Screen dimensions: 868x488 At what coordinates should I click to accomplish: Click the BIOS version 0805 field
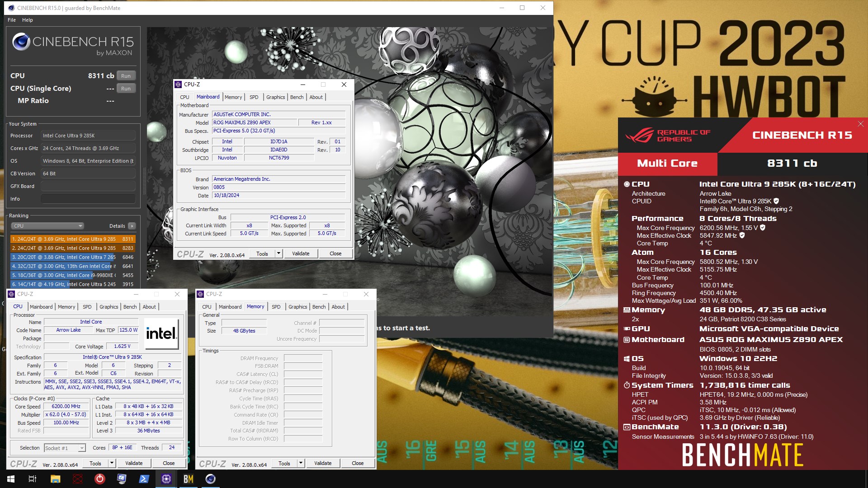tap(278, 187)
